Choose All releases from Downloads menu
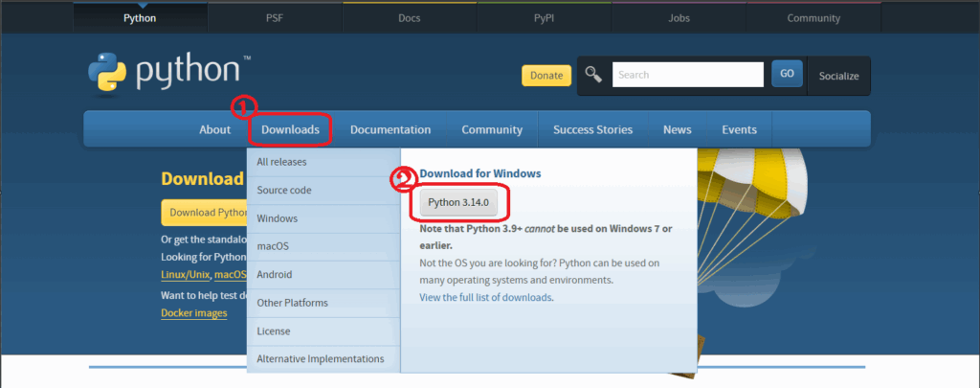The image size is (980, 388). click(x=281, y=162)
